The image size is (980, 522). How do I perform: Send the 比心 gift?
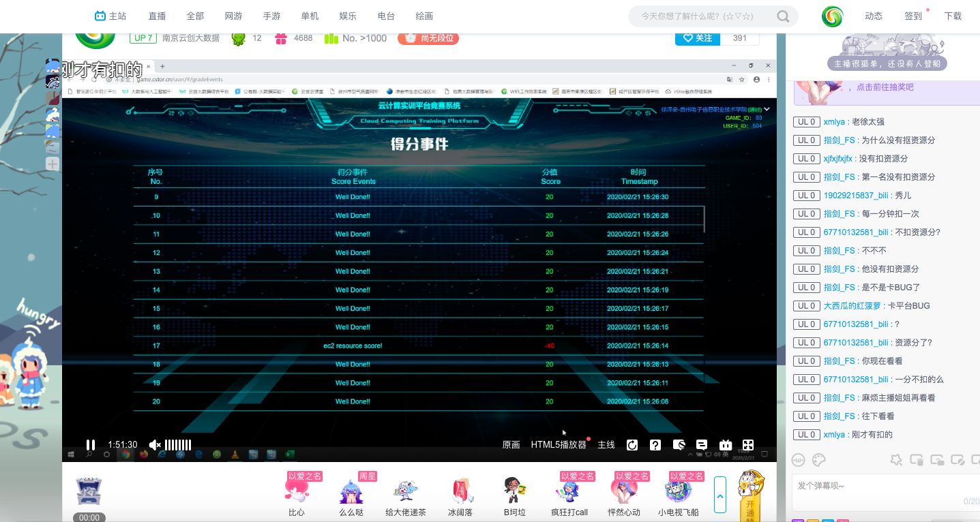point(297,495)
